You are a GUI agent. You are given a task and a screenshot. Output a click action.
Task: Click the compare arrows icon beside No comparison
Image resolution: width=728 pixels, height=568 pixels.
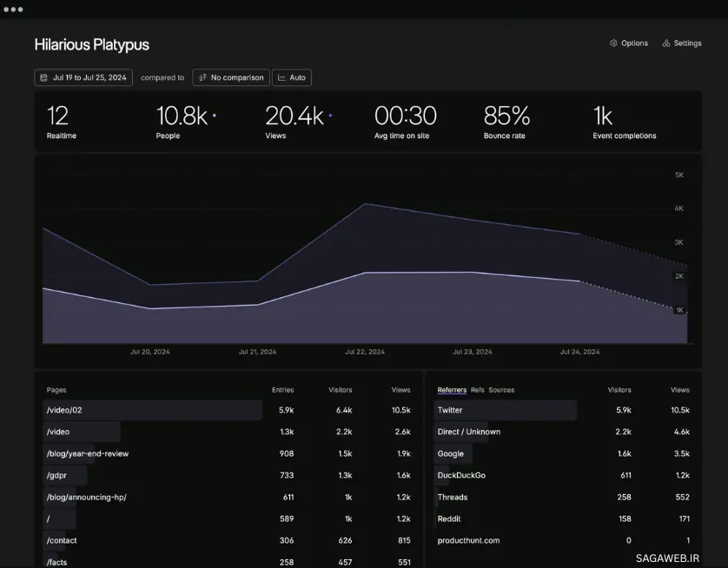pos(202,77)
